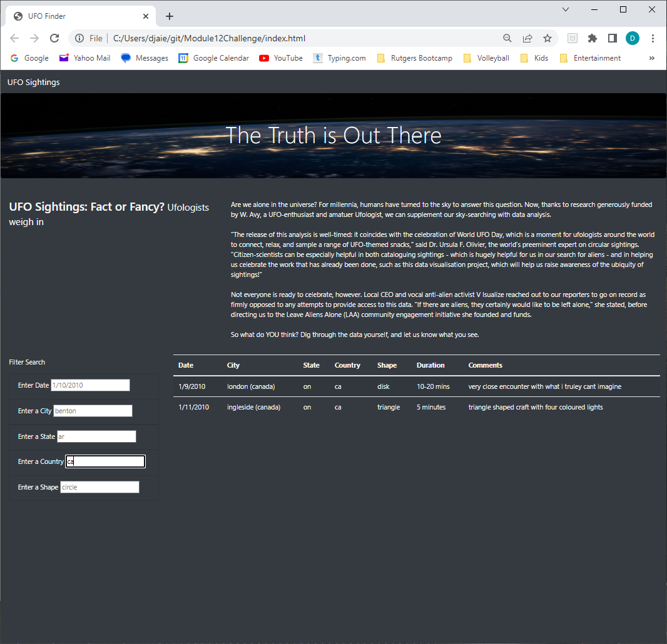
Task: Bookmark this page with the star icon
Action: tap(547, 38)
